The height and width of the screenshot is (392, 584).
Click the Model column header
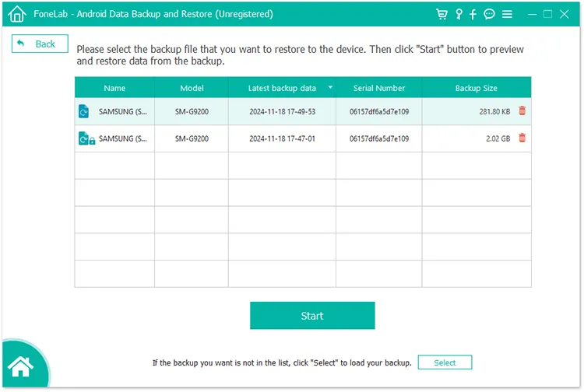[x=192, y=88]
